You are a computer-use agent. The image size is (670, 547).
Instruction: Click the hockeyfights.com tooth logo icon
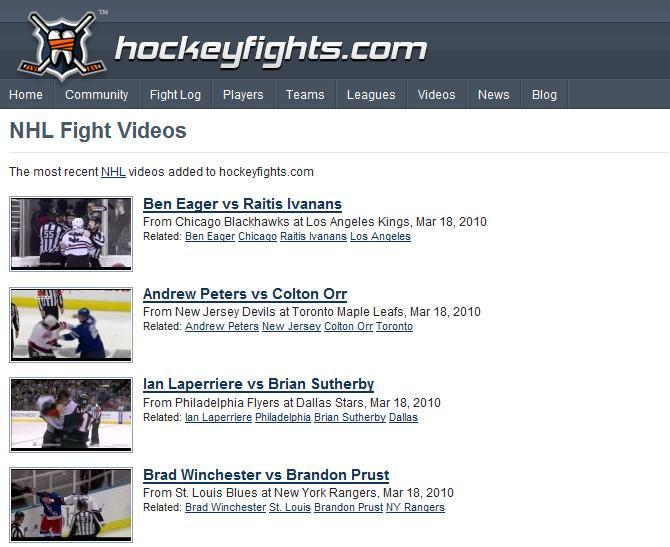tap(62, 46)
